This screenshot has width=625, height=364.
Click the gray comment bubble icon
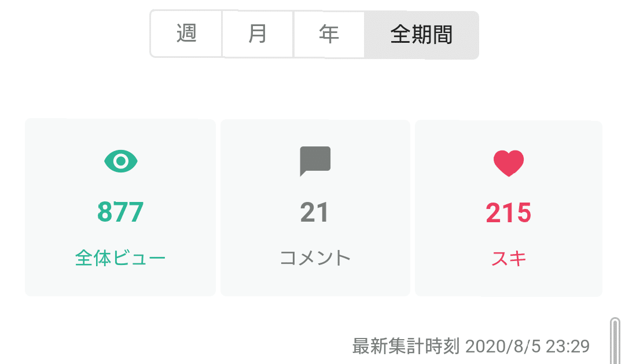click(315, 161)
